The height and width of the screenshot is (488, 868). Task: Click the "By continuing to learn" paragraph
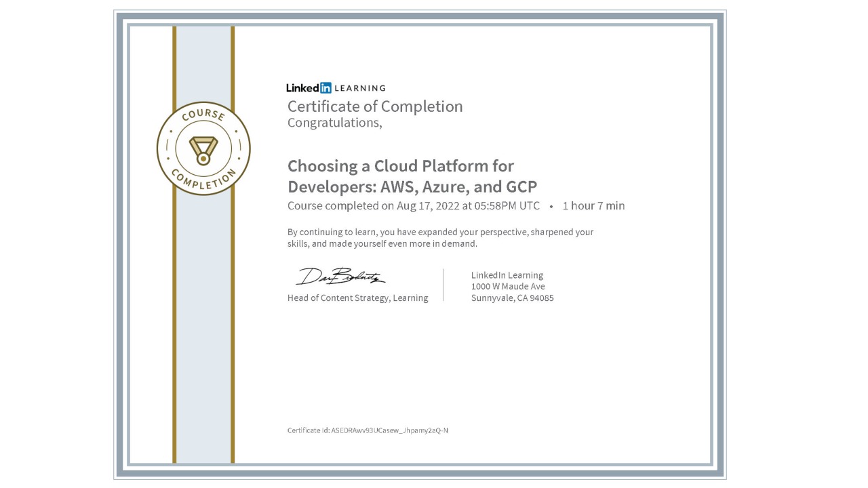[x=440, y=237]
